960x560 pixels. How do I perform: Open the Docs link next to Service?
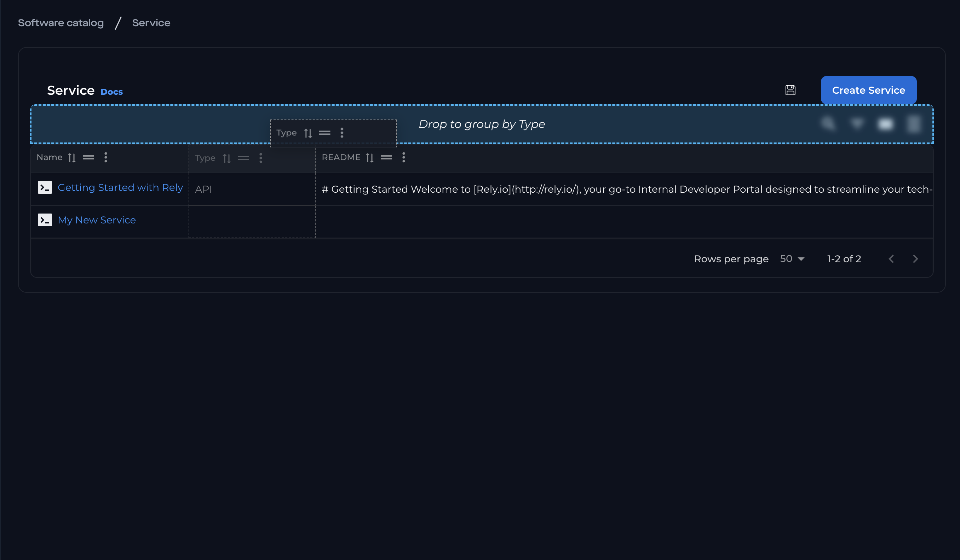point(111,92)
